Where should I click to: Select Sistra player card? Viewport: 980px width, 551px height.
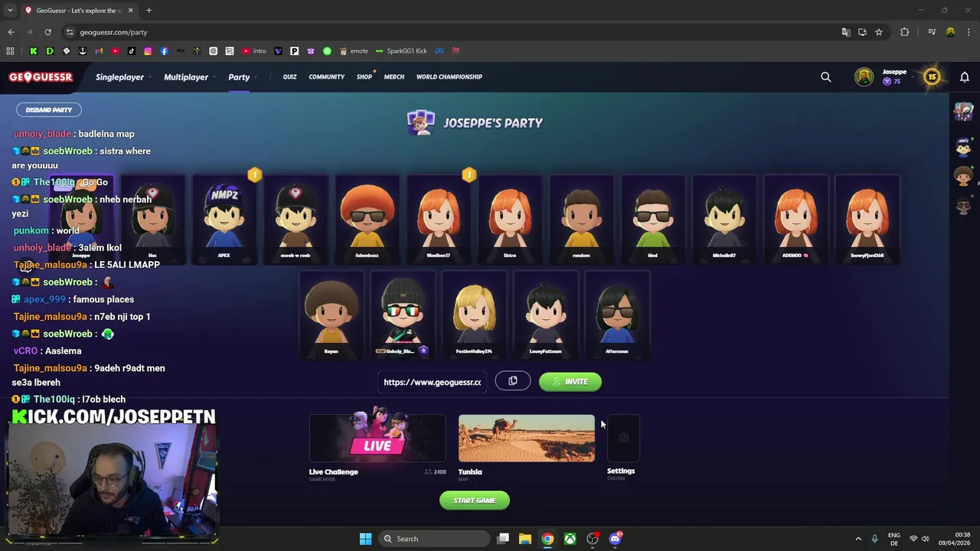(510, 220)
